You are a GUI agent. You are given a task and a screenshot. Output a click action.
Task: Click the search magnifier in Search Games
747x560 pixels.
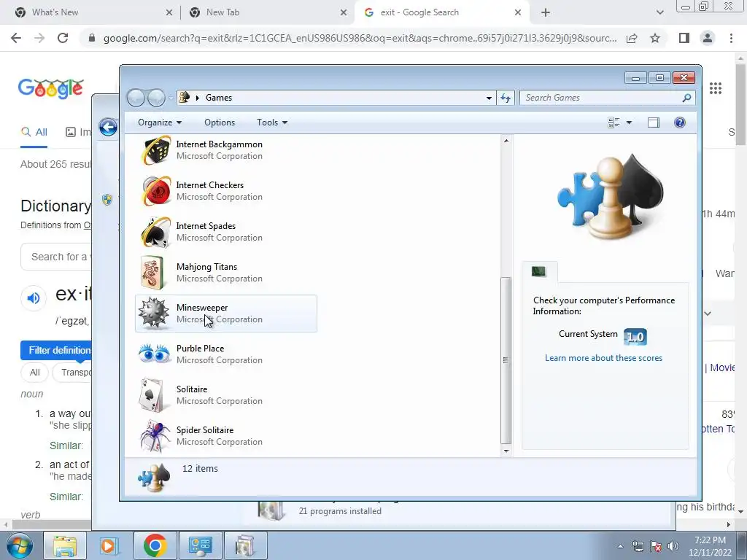[686, 98]
